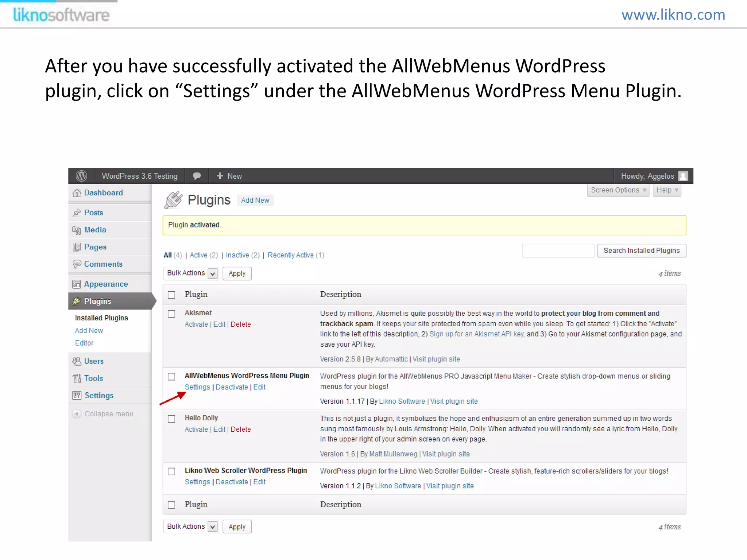Image resolution: width=747 pixels, height=560 pixels.
Task: Click the Posts pushpin icon
Action: pos(77,213)
